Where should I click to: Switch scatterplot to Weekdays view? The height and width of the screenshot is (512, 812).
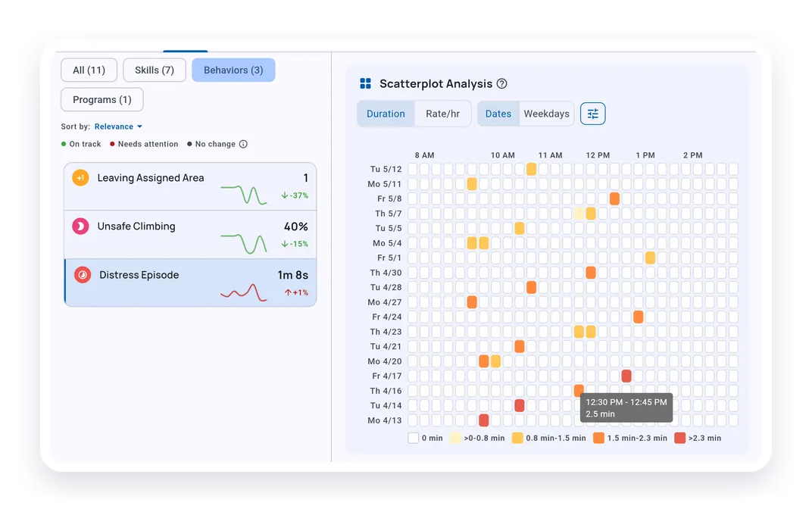(546, 114)
